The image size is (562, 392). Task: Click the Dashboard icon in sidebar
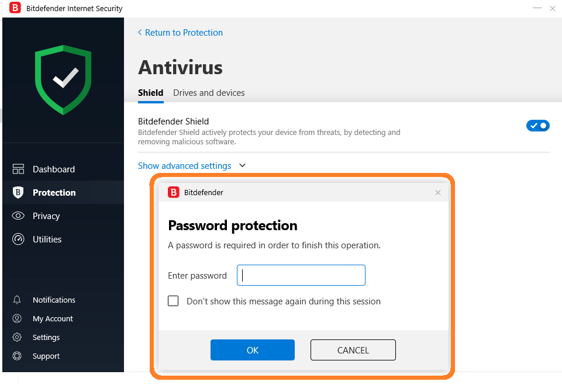18,169
